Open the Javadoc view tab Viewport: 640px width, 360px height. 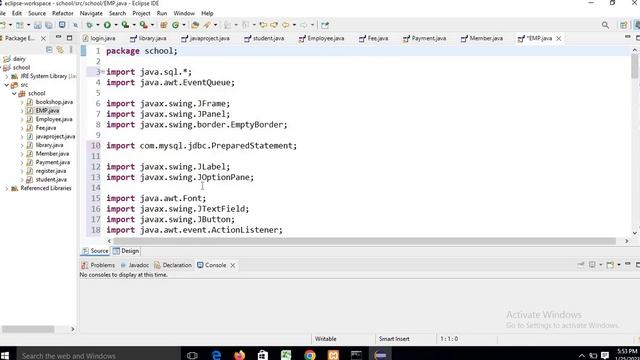coord(134,265)
